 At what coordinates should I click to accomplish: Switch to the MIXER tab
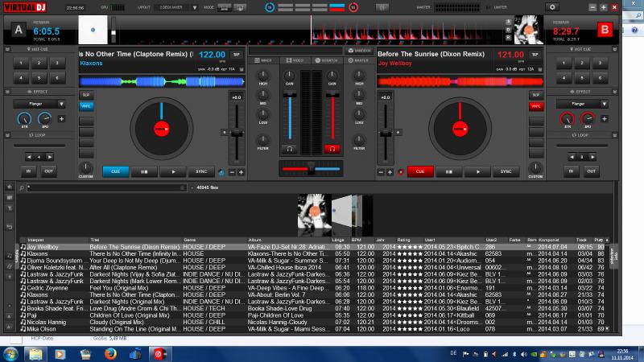coord(263,60)
